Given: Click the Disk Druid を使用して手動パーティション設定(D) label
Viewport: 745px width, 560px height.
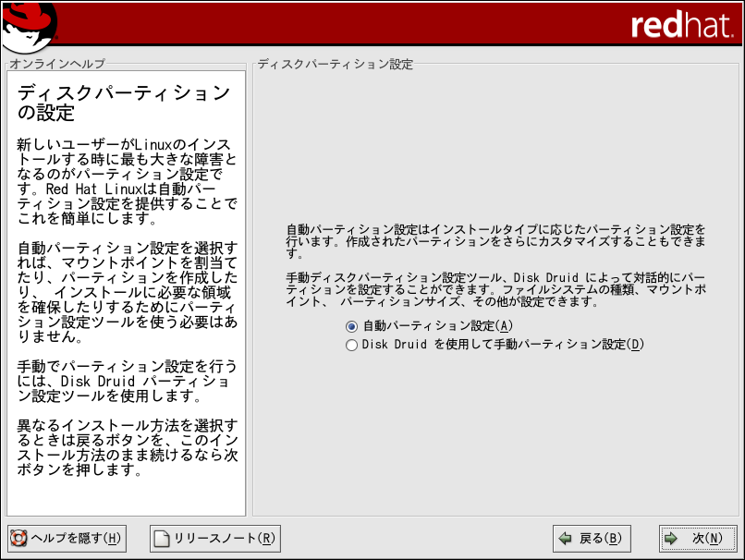Looking at the screenshot, I should coord(502,346).
